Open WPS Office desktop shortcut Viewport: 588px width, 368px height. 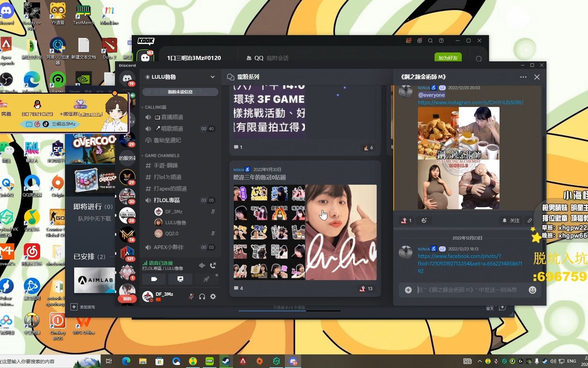point(84,324)
